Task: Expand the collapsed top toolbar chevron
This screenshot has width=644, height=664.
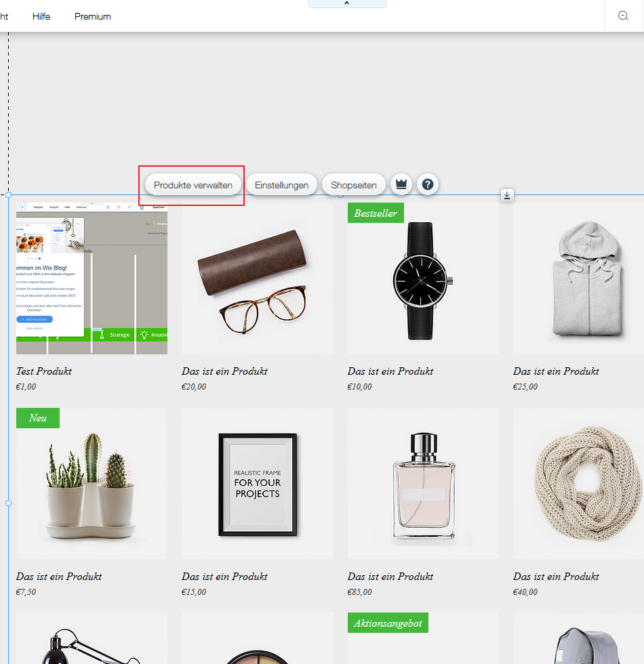Action: click(347, 3)
